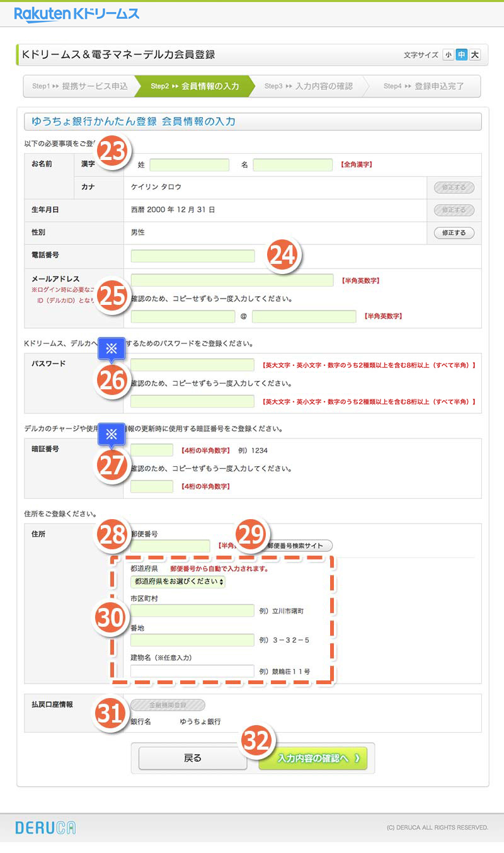Click the DERUCA footer logo
Image resolution: width=504 pixels, height=853 pixels.
pyautogui.click(x=45, y=827)
